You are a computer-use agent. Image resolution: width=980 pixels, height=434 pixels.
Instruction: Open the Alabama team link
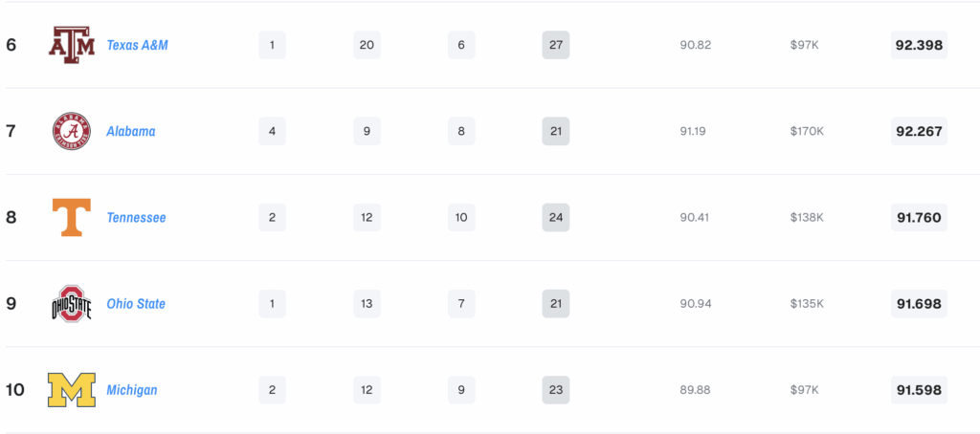click(x=131, y=131)
